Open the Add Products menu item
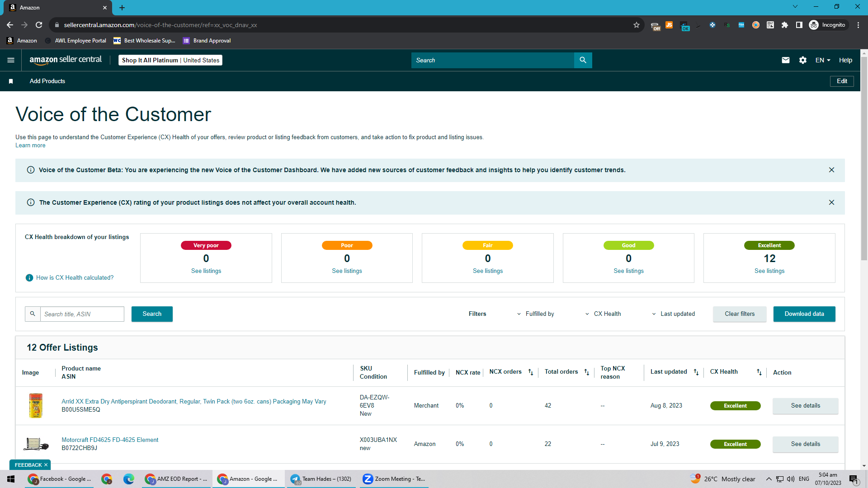Viewport: 868px width, 488px height. (47, 81)
